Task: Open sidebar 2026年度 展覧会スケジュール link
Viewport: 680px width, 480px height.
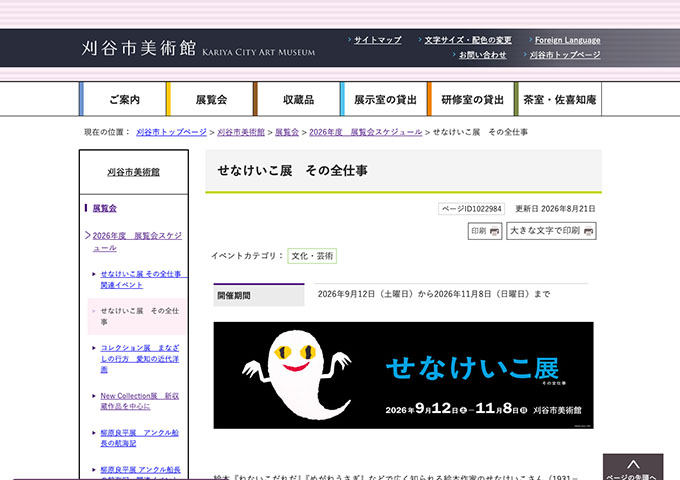Action: pos(137,242)
